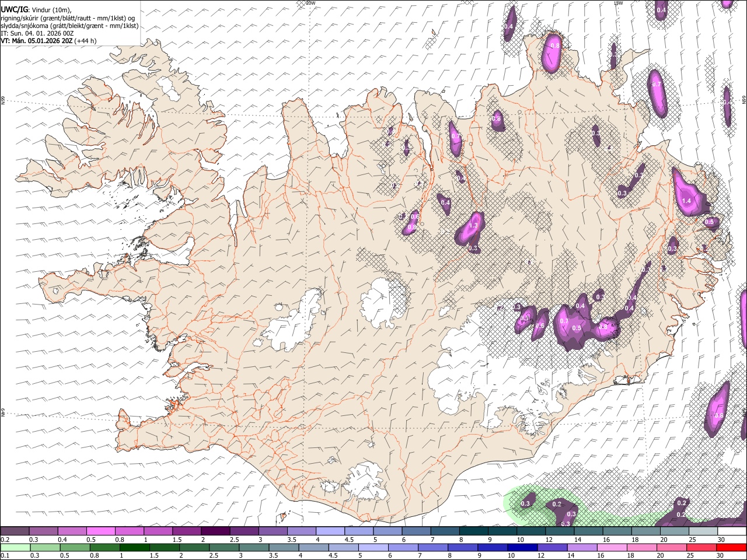This screenshot has height=560, width=747.
Task: Select the bright red swatch at the rain scale end
Action: (731, 548)
